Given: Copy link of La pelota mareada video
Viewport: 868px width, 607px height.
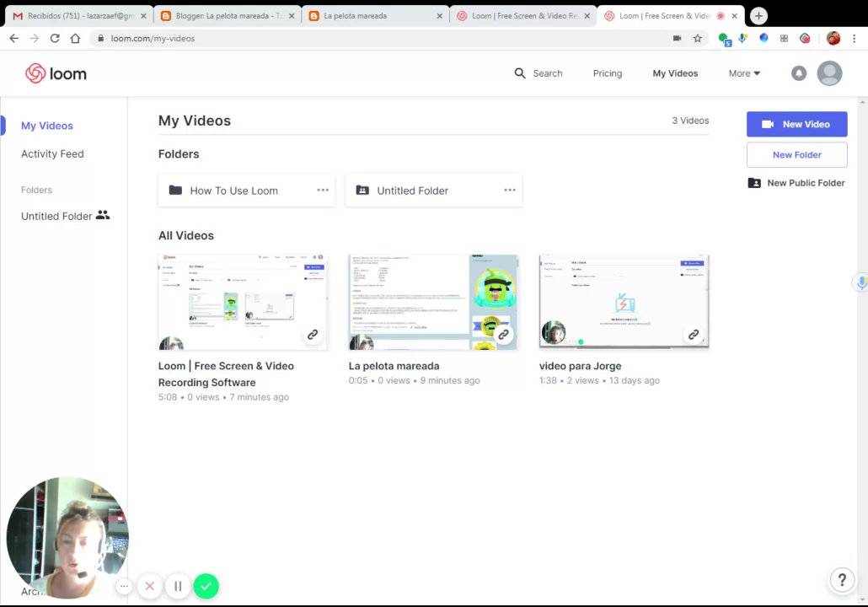Looking at the screenshot, I should tap(503, 335).
